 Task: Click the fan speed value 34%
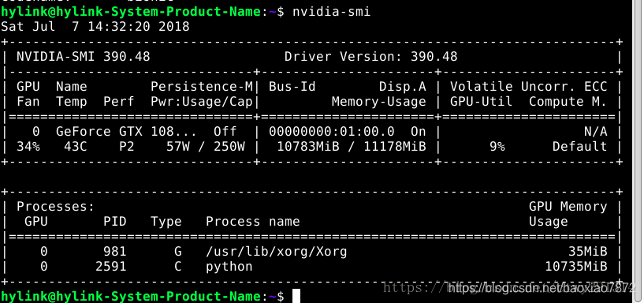[28, 146]
